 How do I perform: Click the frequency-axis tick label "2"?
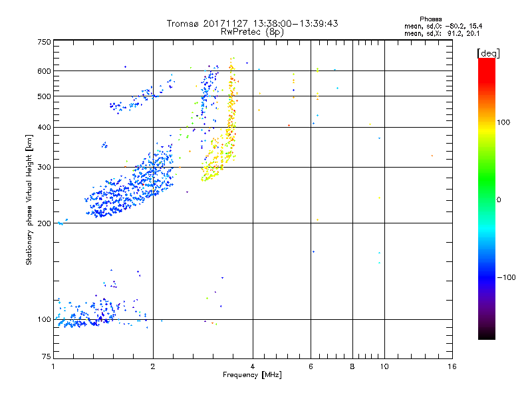click(153, 366)
